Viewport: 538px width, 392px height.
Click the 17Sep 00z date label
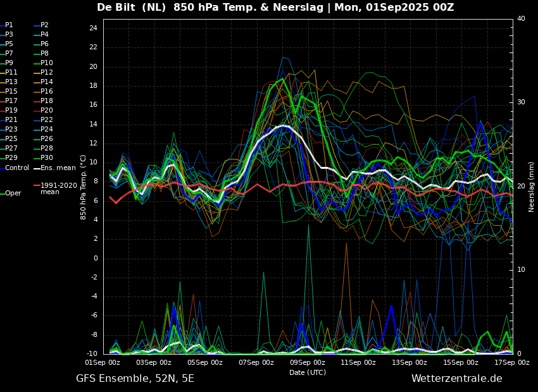pyautogui.click(x=512, y=362)
